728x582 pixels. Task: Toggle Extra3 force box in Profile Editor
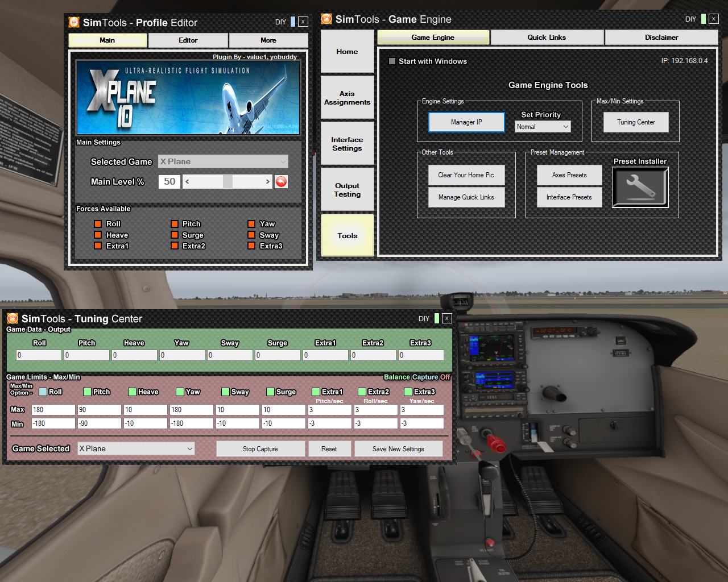point(251,246)
